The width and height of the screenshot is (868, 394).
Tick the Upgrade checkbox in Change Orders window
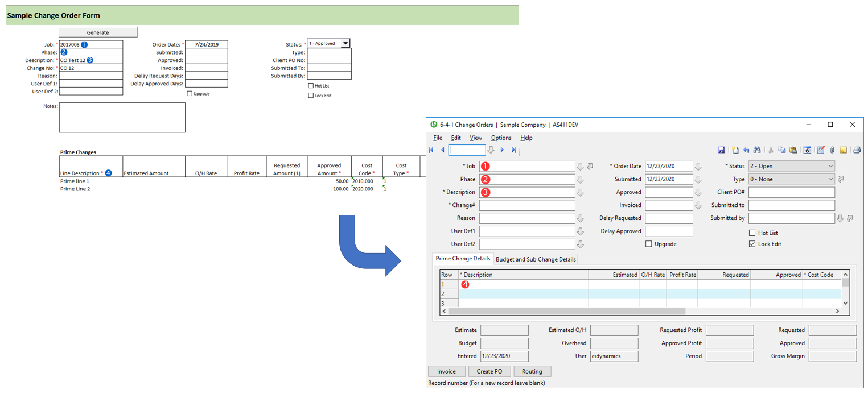pos(649,244)
